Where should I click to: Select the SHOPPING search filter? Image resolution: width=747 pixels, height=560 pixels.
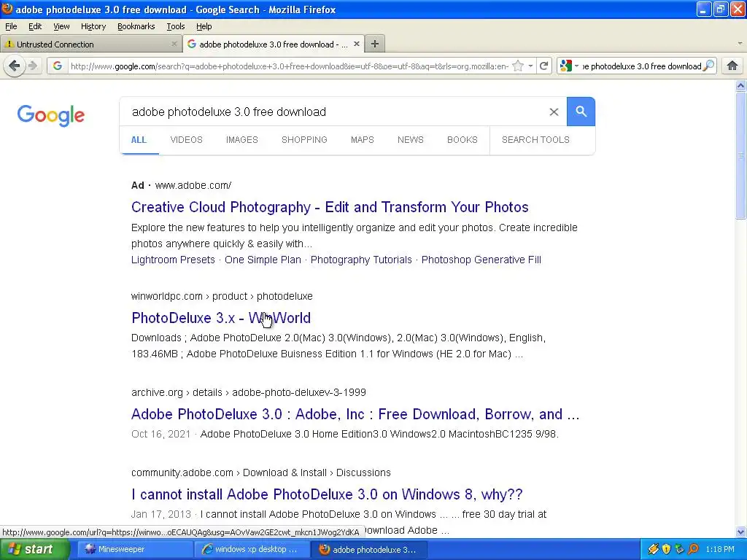tap(304, 139)
